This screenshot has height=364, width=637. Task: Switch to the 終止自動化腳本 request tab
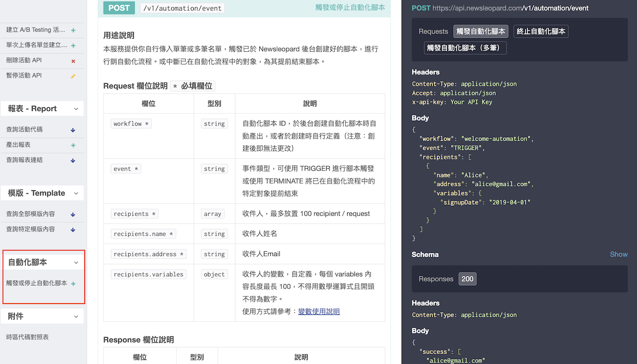click(x=541, y=31)
